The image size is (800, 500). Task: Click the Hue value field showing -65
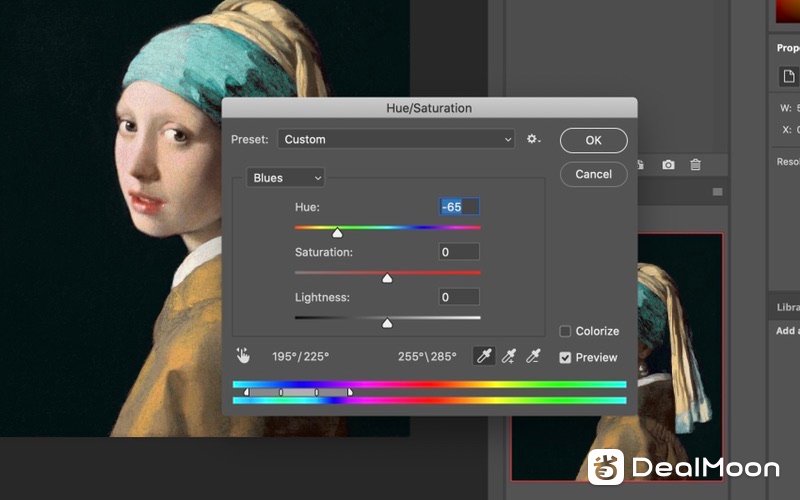(459, 207)
